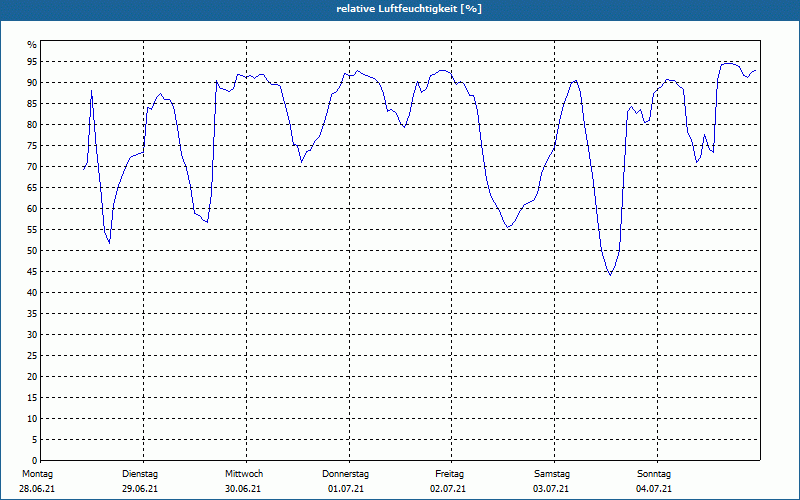
Task: Click the chart title 'relative Luftfeuchtigkeit [%]'
Action: (409, 9)
